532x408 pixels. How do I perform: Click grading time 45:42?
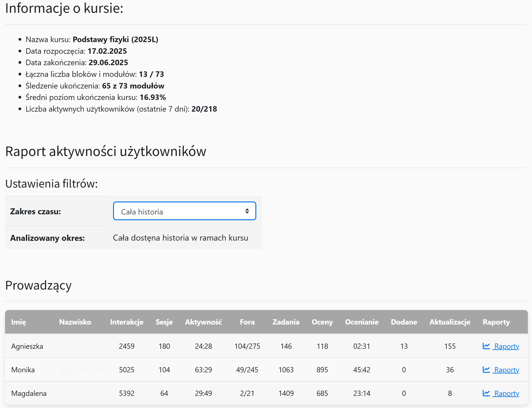coord(362,370)
